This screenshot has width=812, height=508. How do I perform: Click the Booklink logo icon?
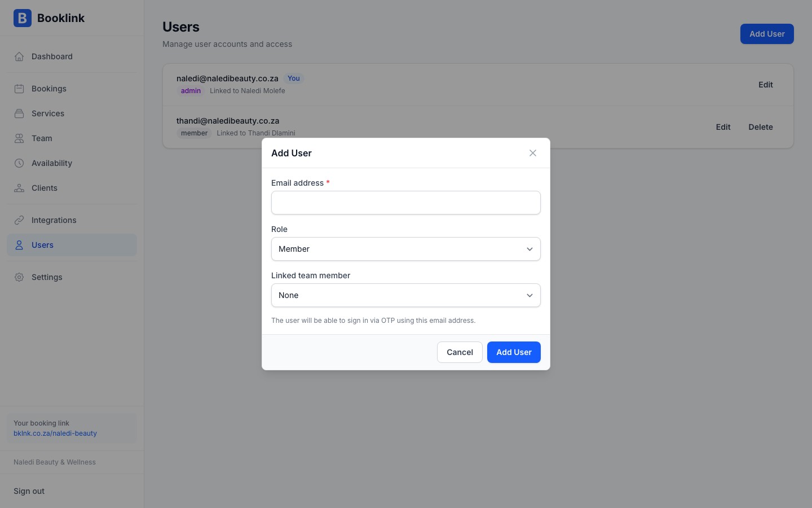[23, 18]
